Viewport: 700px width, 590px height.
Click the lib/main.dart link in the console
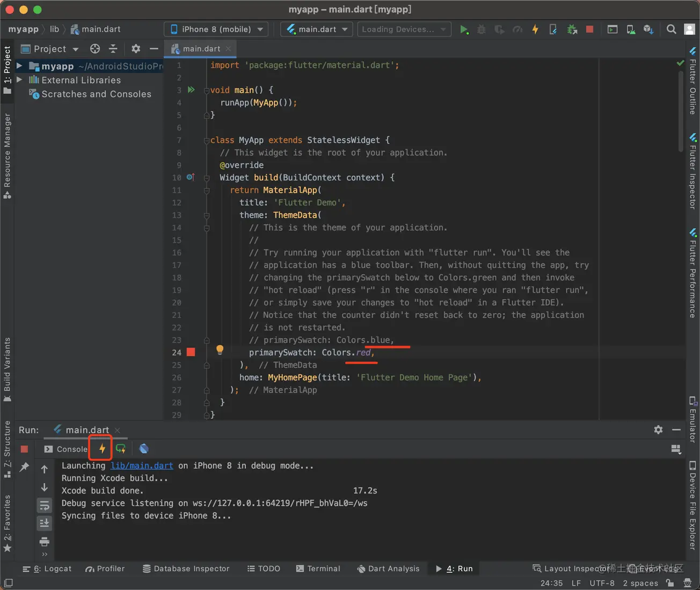click(x=142, y=465)
